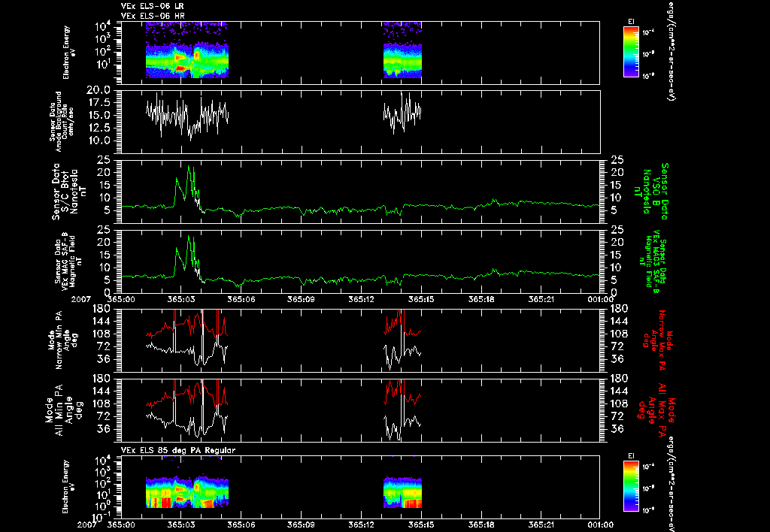Select the "365:12" time label under the MAG SAF-B panel
The image size is (770, 532).
362,299
